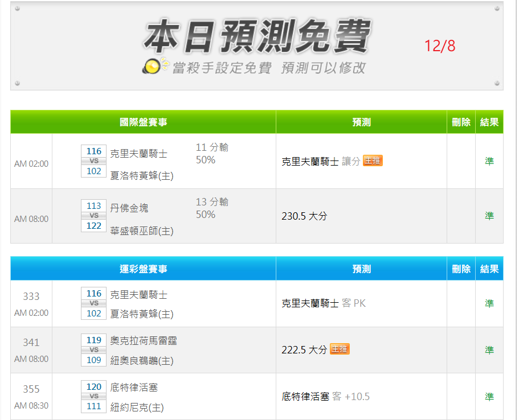519x420 pixels.
Task: Click 預測 column header in 國際盤 table
Action: (361, 122)
